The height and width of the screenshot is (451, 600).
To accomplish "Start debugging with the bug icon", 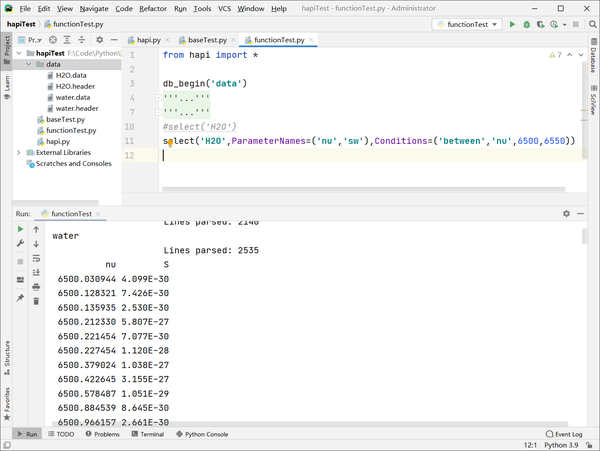I will [528, 23].
